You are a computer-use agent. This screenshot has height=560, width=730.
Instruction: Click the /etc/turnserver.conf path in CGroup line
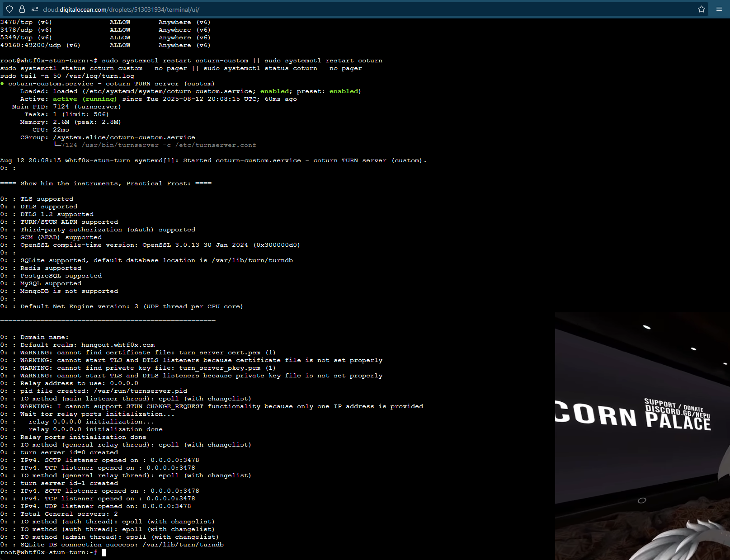[x=216, y=145]
